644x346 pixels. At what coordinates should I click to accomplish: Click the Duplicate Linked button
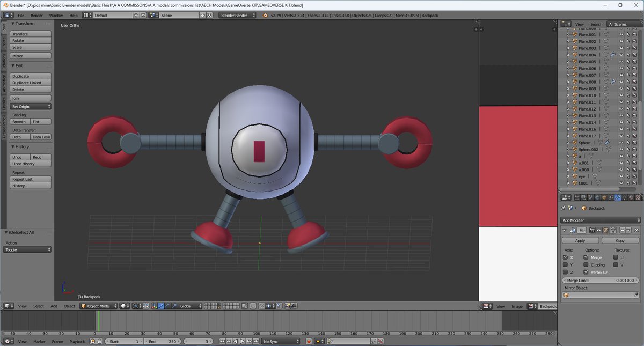31,83
